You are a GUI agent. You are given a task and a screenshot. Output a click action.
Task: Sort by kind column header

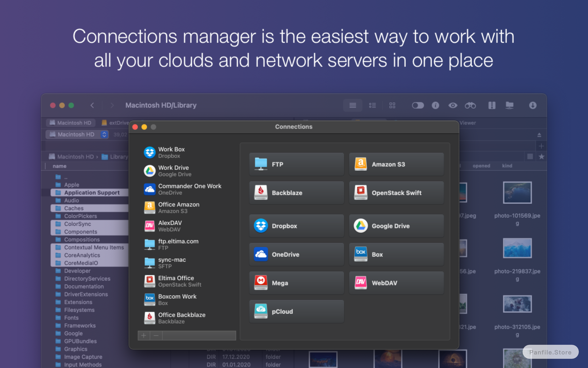click(507, 166)
